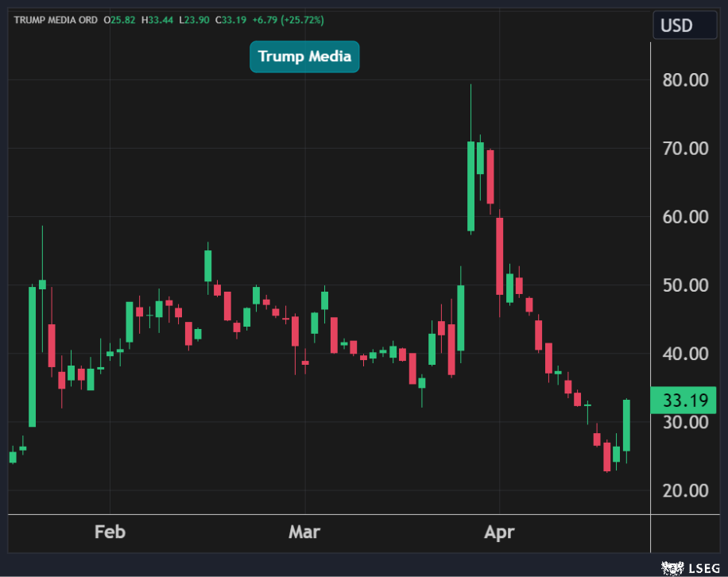Click the Trump Media label badge

coord(304,57)
